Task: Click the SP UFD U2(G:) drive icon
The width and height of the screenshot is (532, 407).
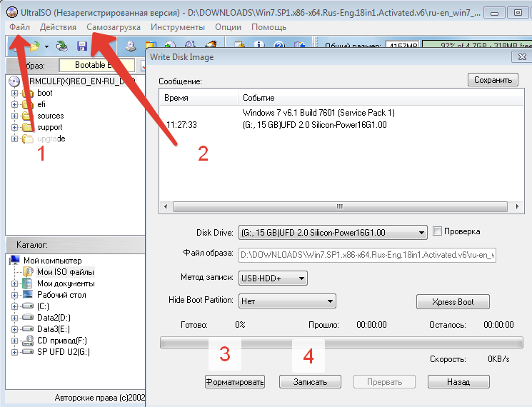Action: 27,352
